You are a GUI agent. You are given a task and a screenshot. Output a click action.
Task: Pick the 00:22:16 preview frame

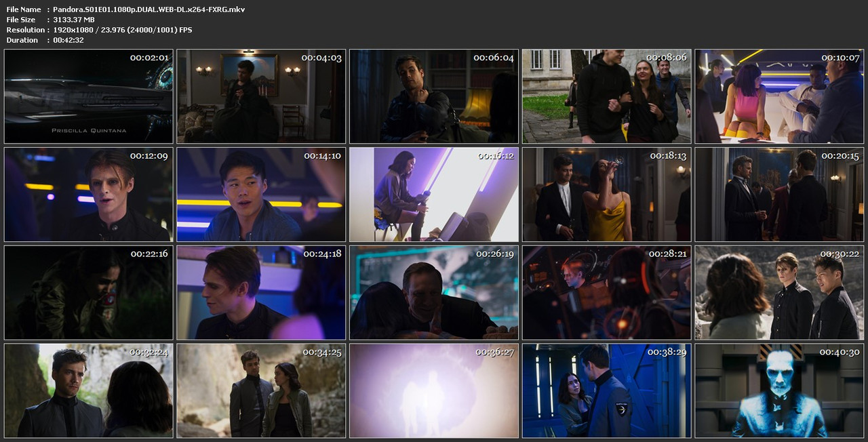click(88, 292)
